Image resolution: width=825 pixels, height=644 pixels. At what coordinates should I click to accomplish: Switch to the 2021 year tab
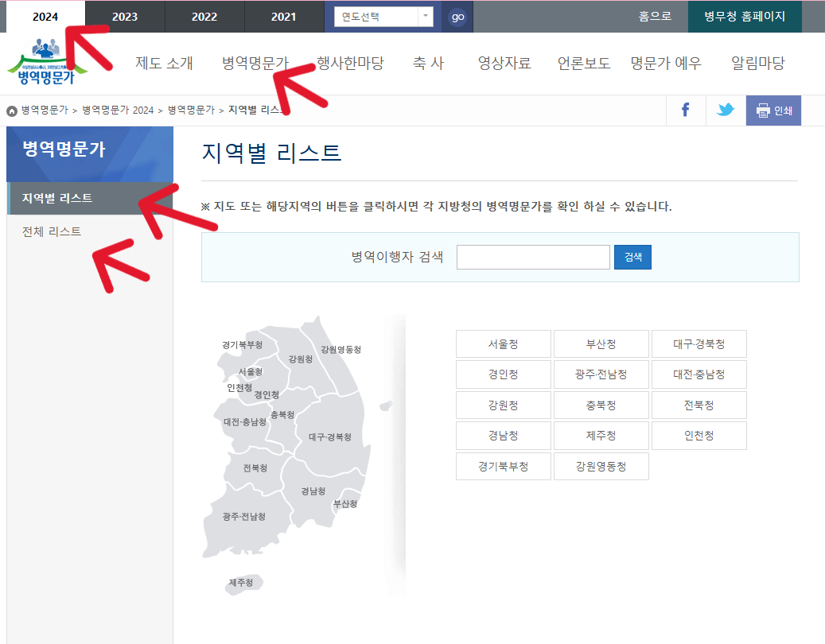[284, 16]
